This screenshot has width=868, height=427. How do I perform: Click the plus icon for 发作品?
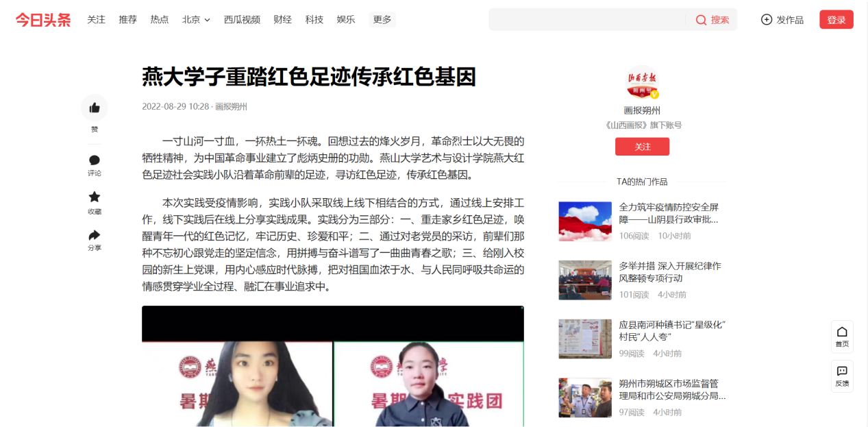click(x=767, y=20)
